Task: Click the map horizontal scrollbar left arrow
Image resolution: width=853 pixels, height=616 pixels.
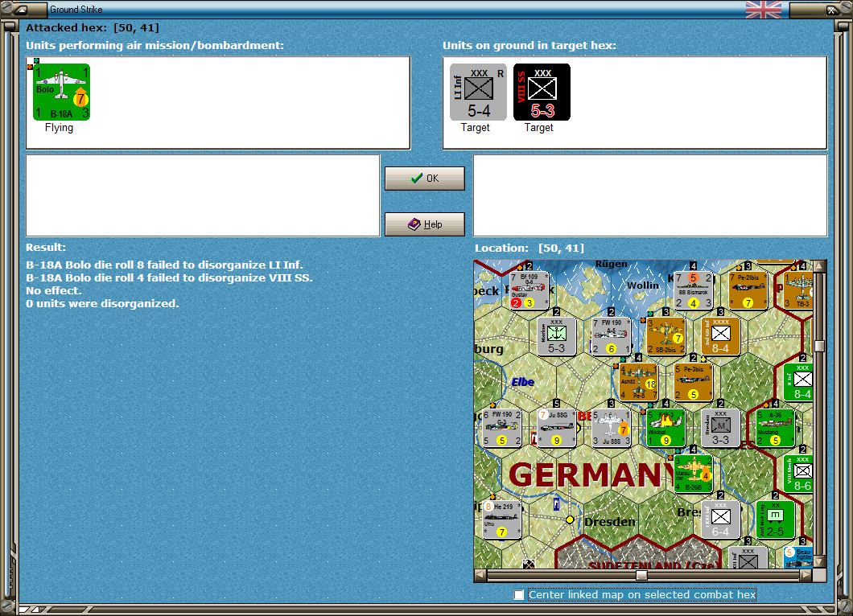Action: pyautogui.click(x=480, y=575)
